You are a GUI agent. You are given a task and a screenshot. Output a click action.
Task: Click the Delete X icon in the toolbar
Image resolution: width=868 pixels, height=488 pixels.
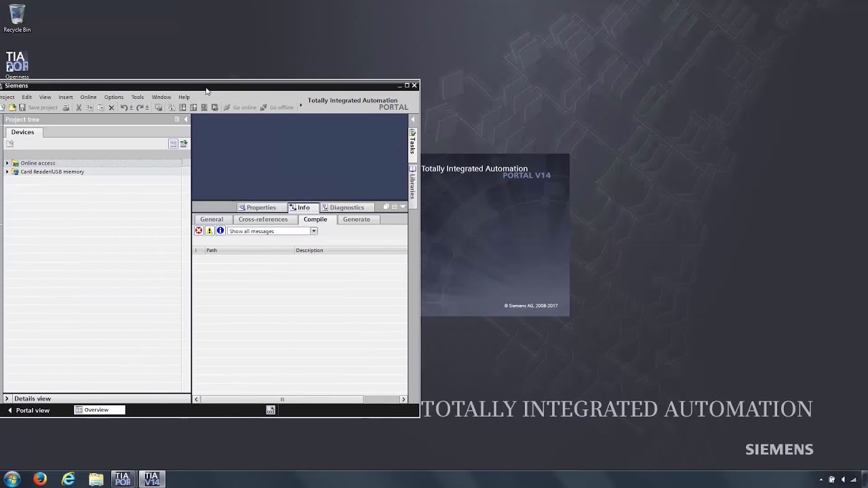click(112, 107)
